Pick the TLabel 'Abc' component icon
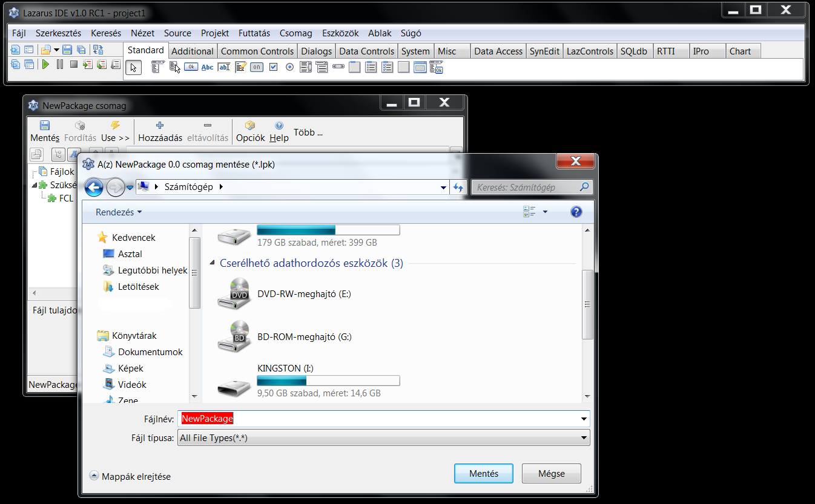Screen dimensions: 815x504 pyautogui.click(x=207, y=67)
